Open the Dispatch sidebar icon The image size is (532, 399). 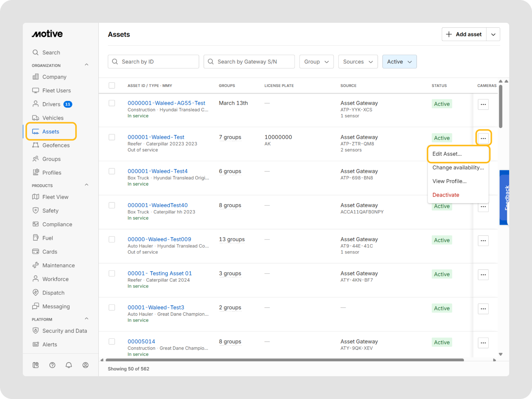coord(36,292)
